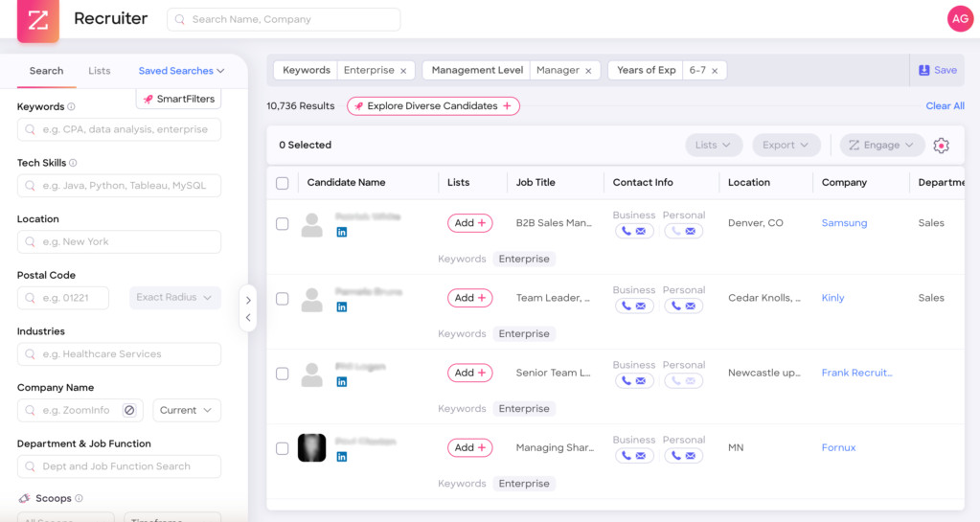
Task: Click the Keywords filter input field
Action: (x=119, y=129)
